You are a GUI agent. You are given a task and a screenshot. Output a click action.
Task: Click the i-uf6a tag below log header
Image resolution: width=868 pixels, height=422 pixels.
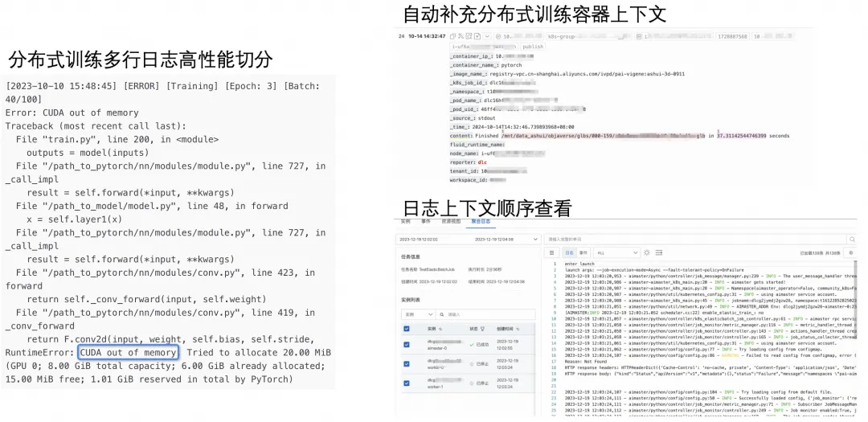tap(484, 47)
